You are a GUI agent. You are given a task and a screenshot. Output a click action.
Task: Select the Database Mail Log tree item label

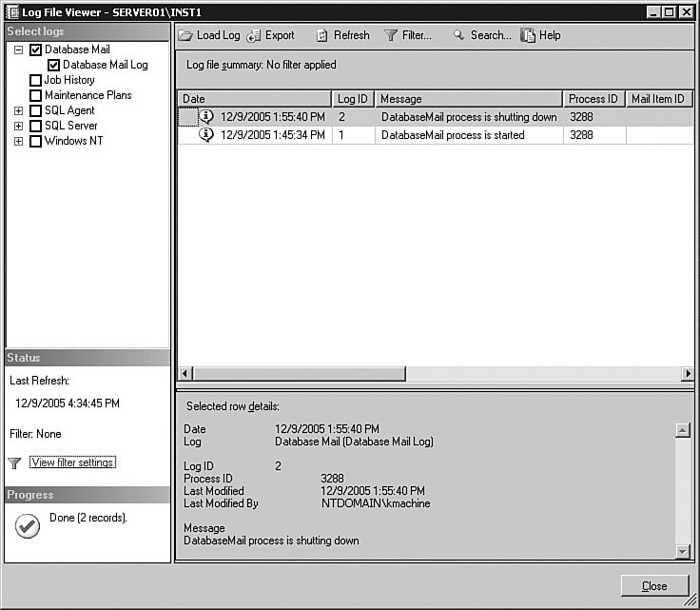(106, 65)
